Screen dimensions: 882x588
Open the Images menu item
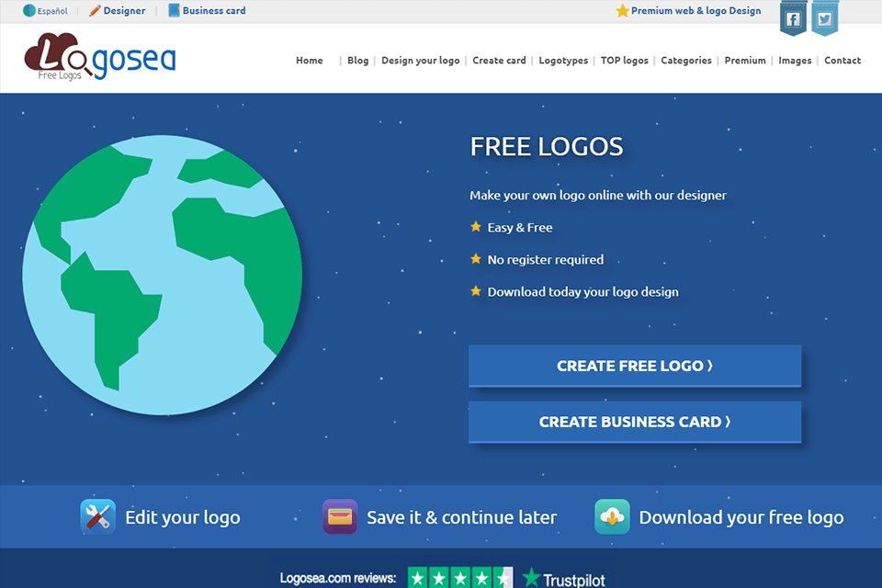[795, 61]
